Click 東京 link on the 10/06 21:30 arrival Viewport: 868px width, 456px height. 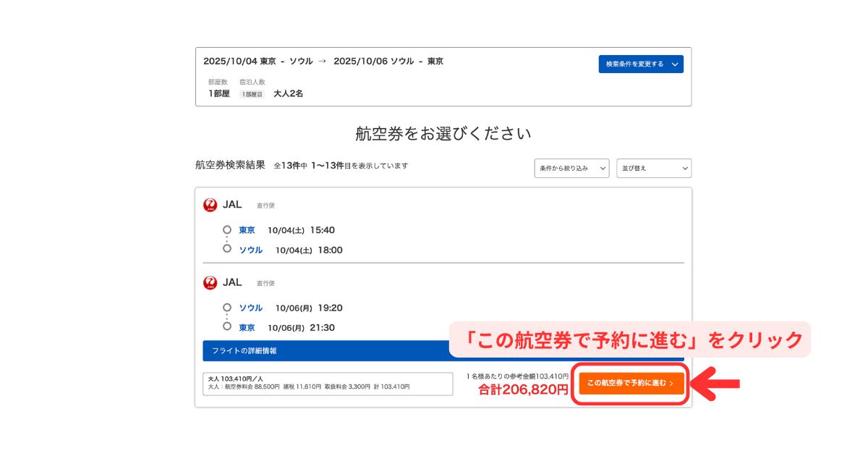(x=247, y=327)
